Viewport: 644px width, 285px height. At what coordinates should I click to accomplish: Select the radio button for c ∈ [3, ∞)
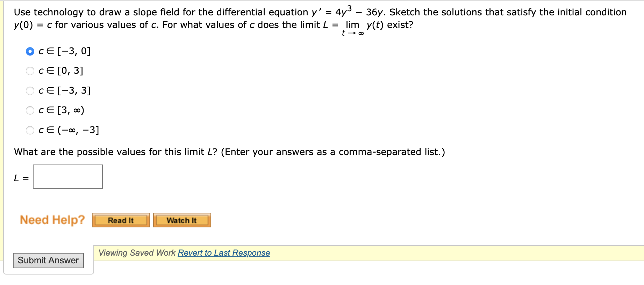point(30,110)
